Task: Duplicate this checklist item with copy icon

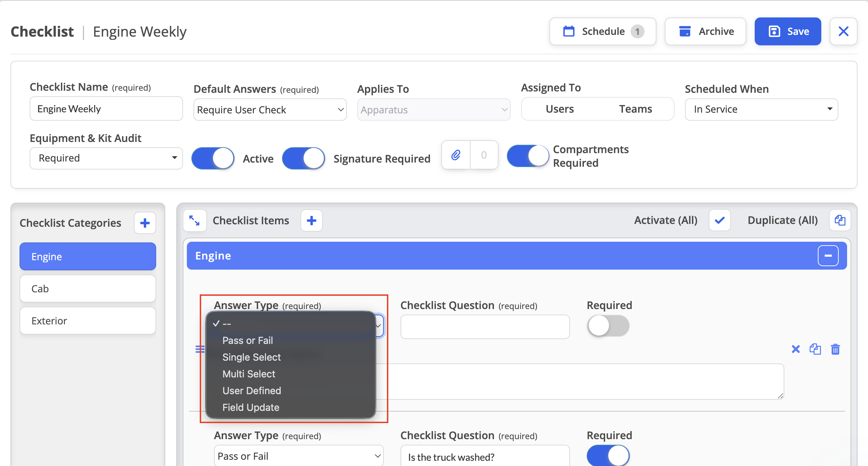Action: 815,349
